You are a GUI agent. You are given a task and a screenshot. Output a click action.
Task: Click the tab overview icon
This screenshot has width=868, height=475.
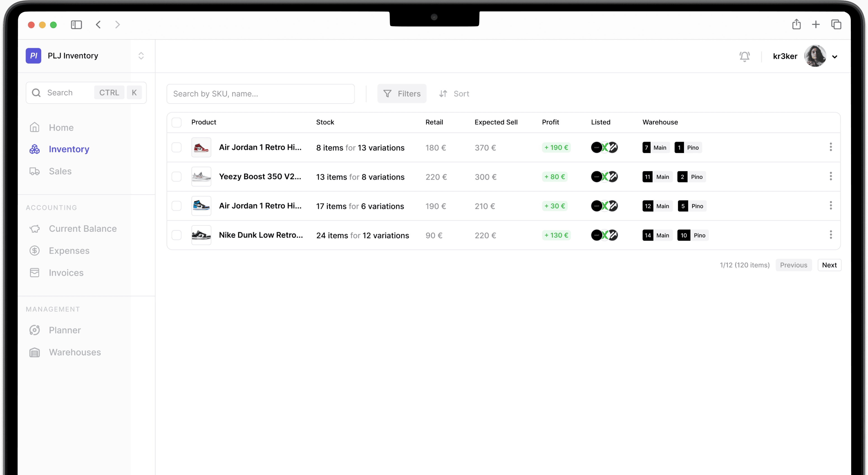point(836,24)
